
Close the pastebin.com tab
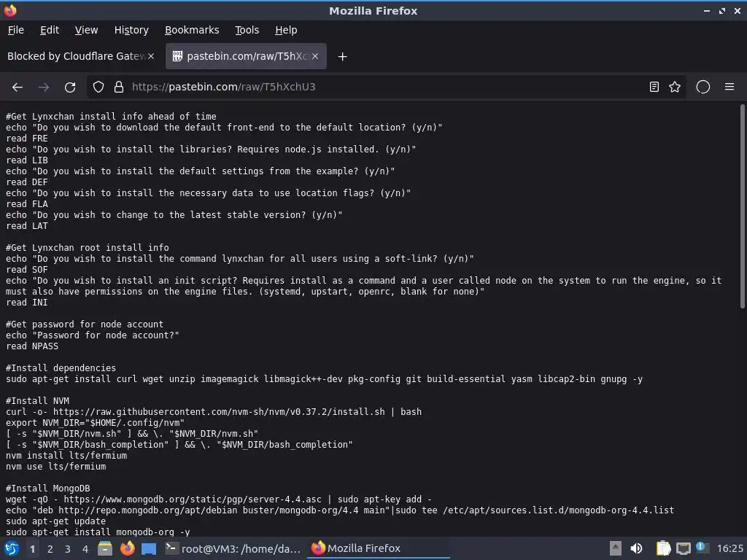315,56
